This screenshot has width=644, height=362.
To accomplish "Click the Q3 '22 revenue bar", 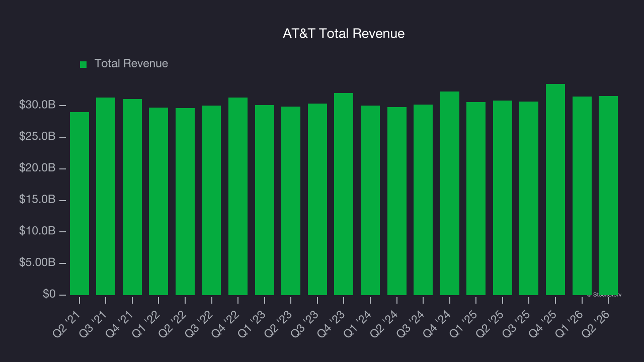I will [212, 200].
